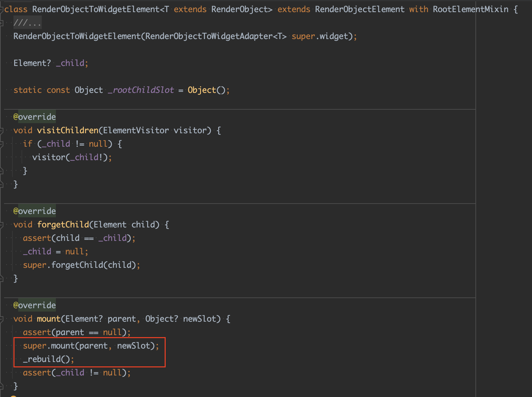The width and height of the screenshot is (532, 397).
Task: Click the mount method name in its declaration
Action: (49, 319)
